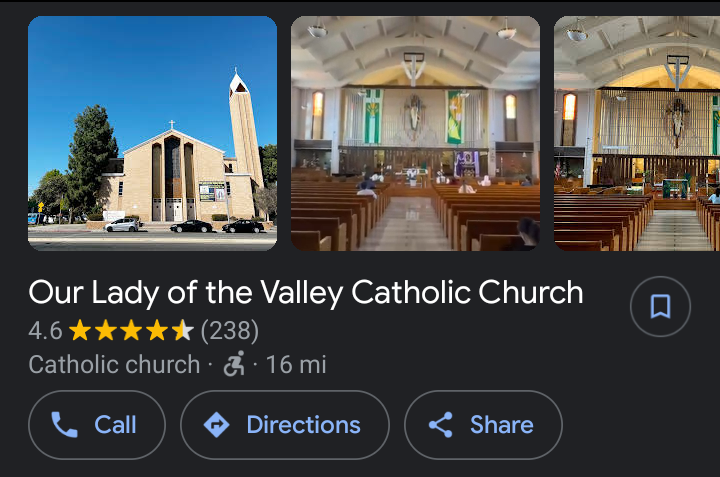This screenshot has width=720, height=477.
Task: Tap the middle gold rating star
Action: (131, 330)
